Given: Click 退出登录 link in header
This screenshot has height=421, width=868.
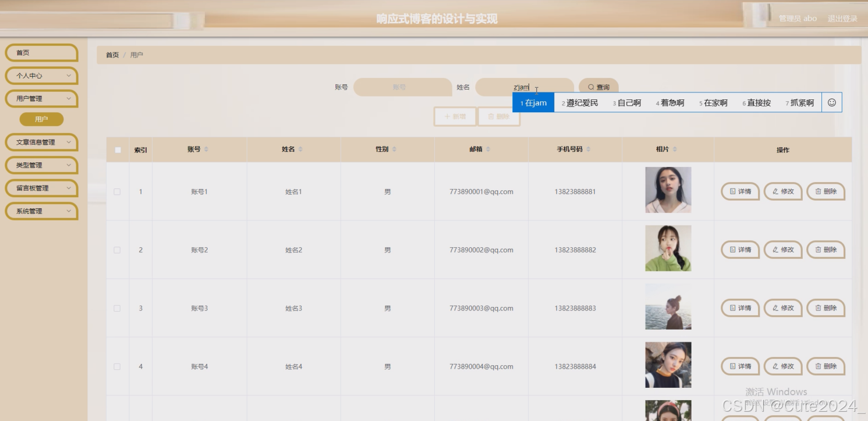Looking at the screenshot, I should (842, 19).
